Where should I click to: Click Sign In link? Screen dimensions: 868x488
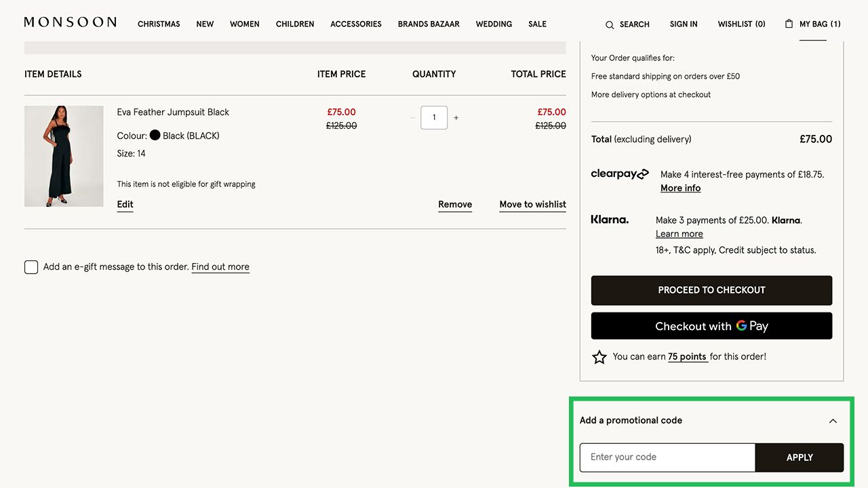[x=684, y=24]
